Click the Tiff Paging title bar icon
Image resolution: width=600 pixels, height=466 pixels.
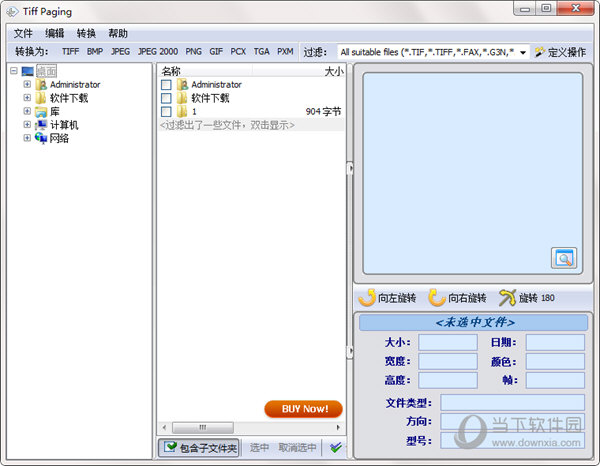point(12,11)
